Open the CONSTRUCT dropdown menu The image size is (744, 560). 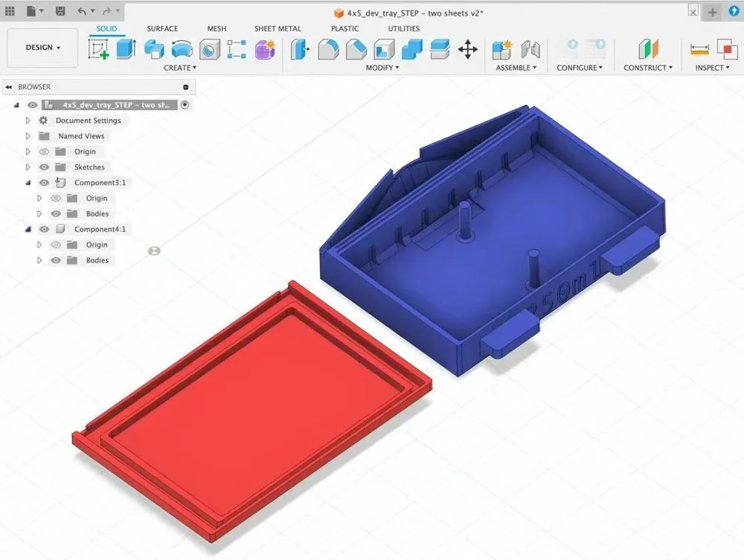pyautogui.click(x=648, y=68)
